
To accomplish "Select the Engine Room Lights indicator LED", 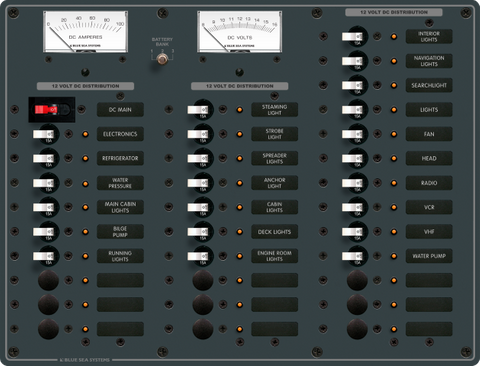I will (240, 256).
